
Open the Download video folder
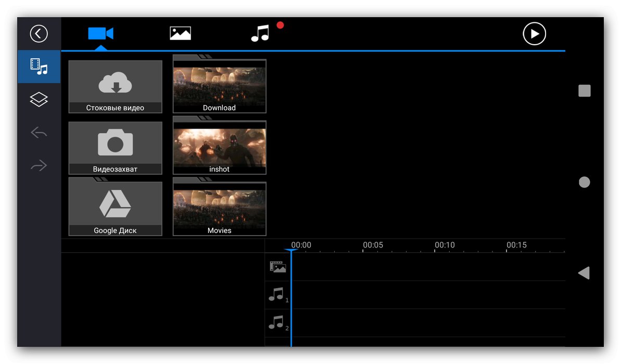pos(220,84)
